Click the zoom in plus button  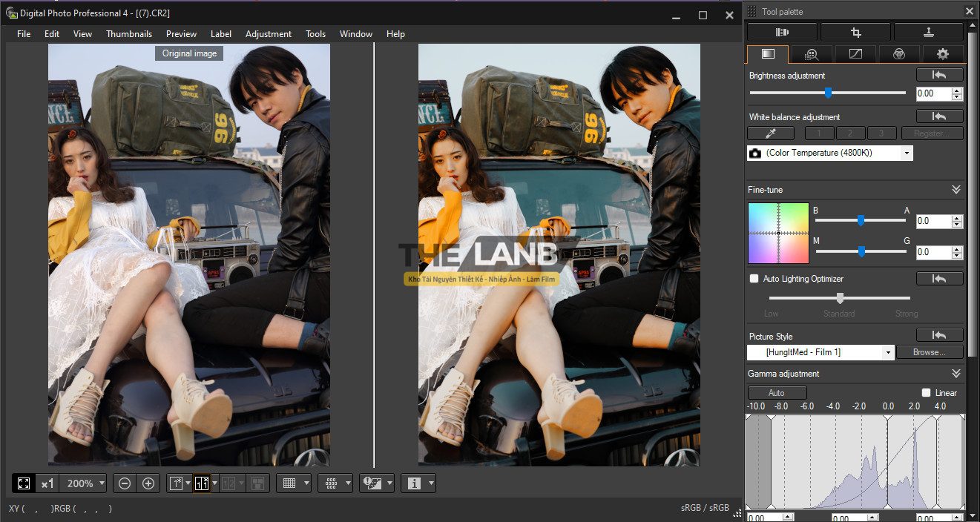coord(148,483)
